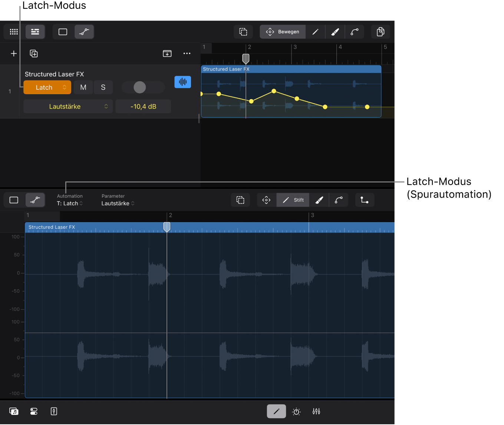Solo the Structured Laser FX track
The image size is (504, 425).
pos(103,88)
